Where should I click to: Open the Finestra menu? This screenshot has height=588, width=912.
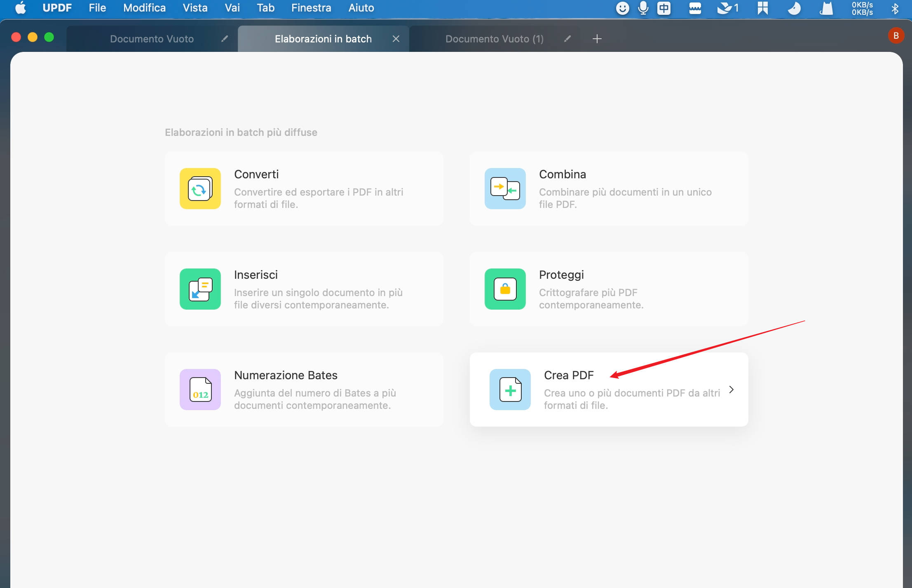pos(311,8)
